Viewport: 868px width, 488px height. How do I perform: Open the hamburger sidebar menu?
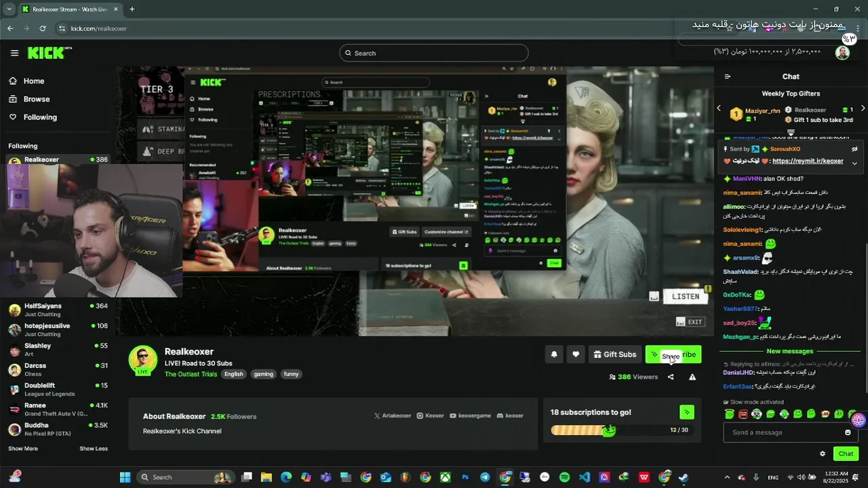[x=14, y=53]
